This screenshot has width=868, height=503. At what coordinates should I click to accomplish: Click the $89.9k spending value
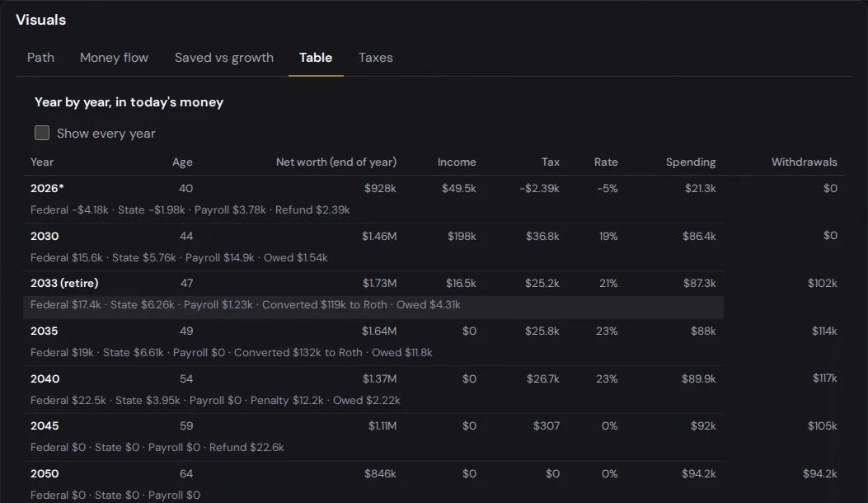[699, 379]
